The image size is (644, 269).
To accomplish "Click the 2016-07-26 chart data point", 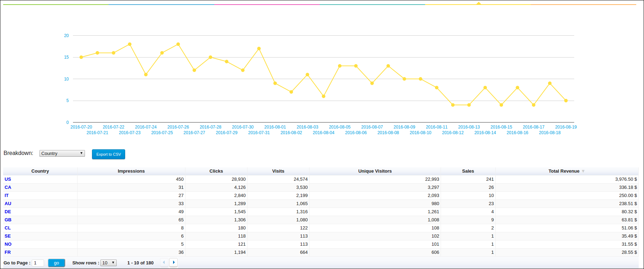I will coord(178,44).
